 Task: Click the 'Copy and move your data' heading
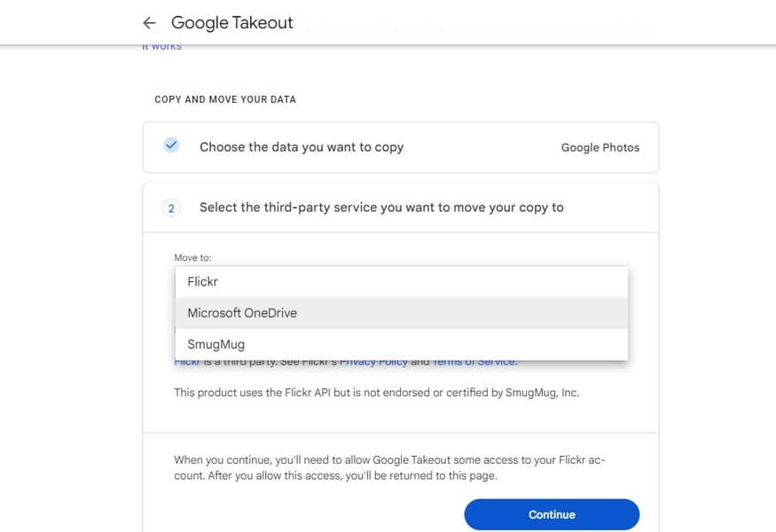coord(225,99)
